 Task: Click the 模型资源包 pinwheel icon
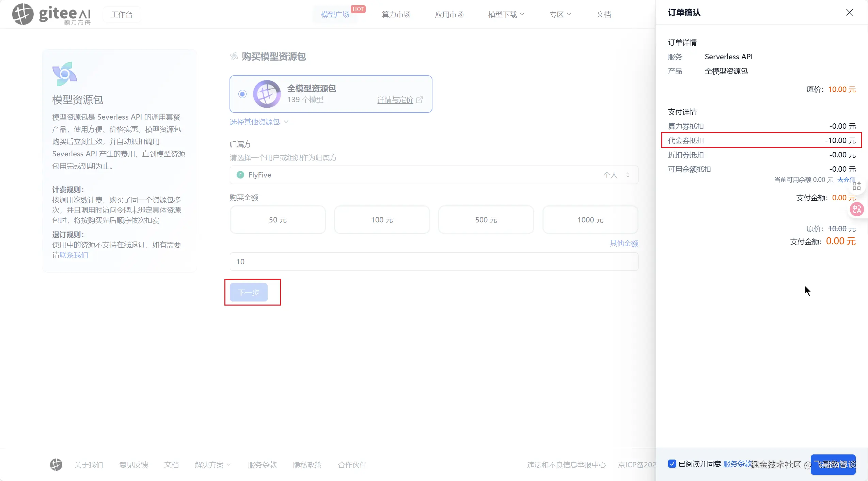click(64, 74)
